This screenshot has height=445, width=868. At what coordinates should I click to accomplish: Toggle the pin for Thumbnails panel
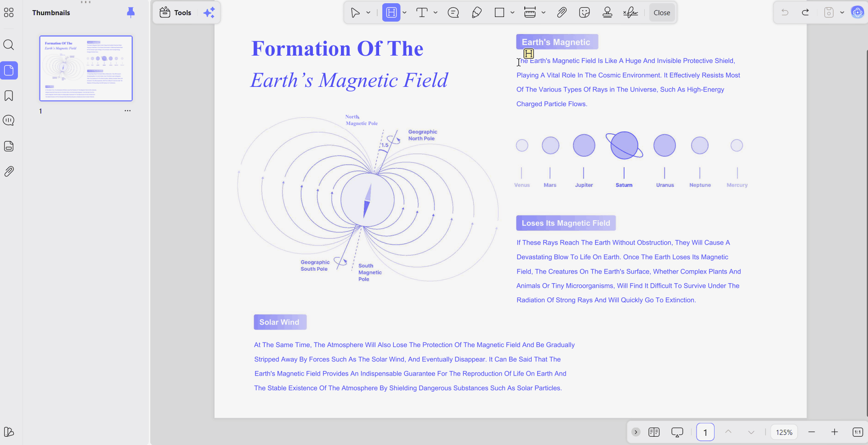(130, 12)
